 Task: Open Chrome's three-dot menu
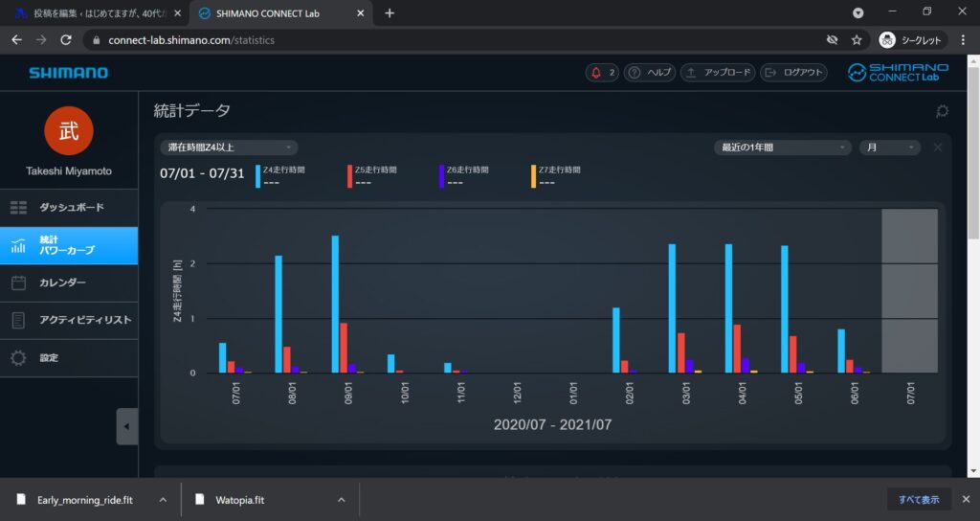(x=963, y=40)
